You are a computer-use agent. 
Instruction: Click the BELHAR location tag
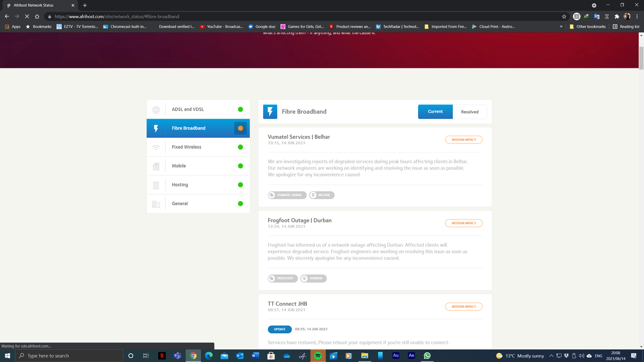click(322, 195)
